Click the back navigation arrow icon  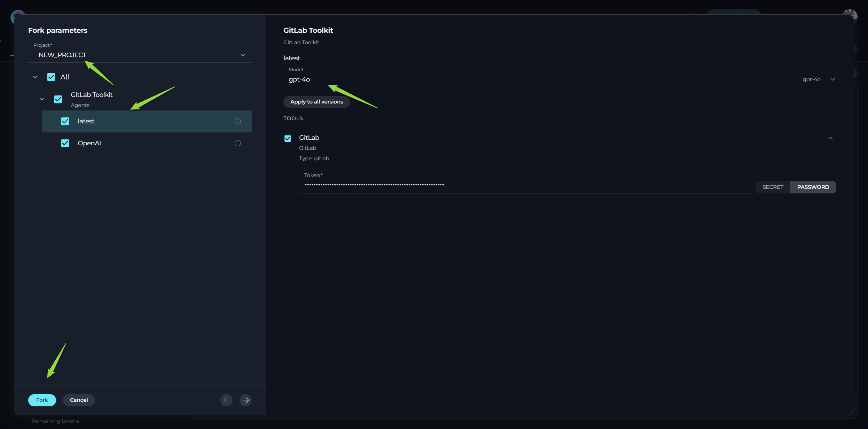pyautogui.click(x=226, y=400)
